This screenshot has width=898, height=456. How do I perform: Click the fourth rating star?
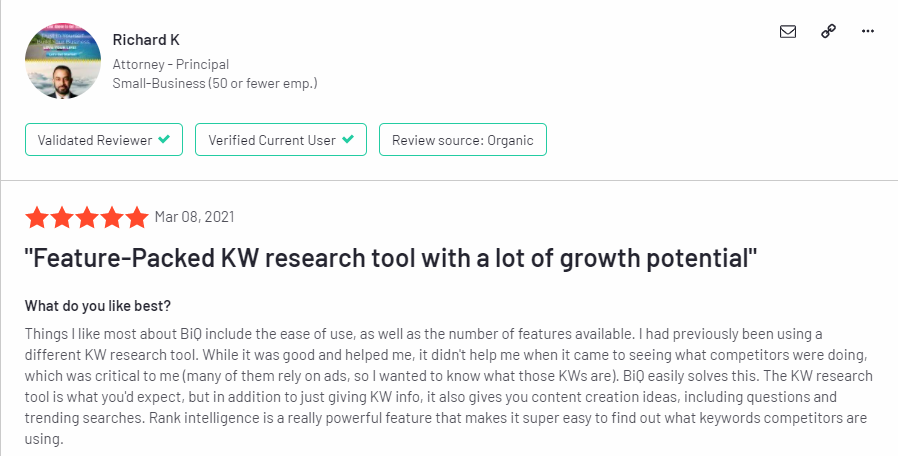tap(112, 218)
